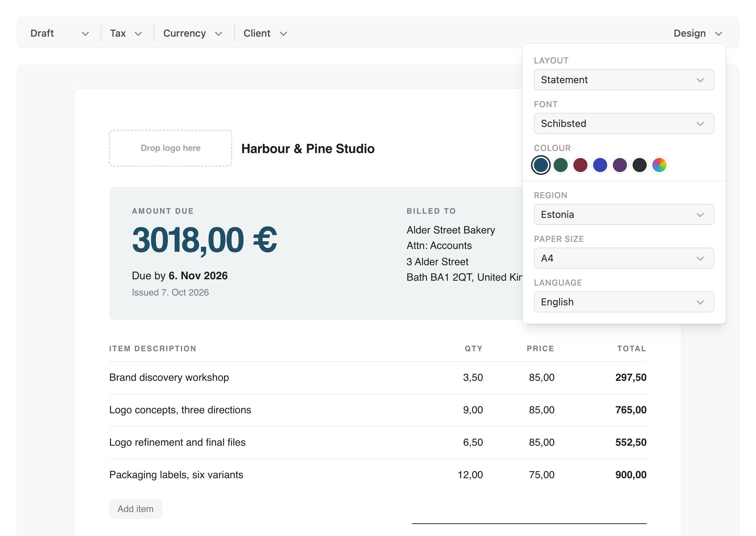Screen dimensions: 756x536
Task: Click the Attn: Accounts line
Action: pyautogui.click(x=439, y=245)
